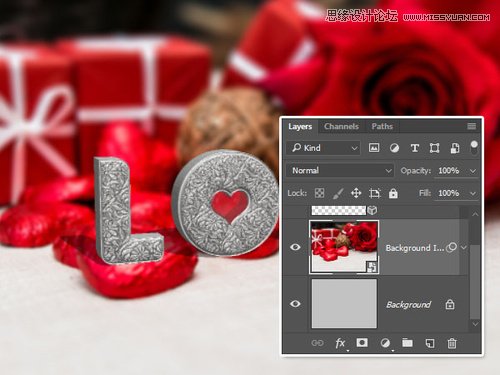Switch to the Channels tab

pos(341,126)
